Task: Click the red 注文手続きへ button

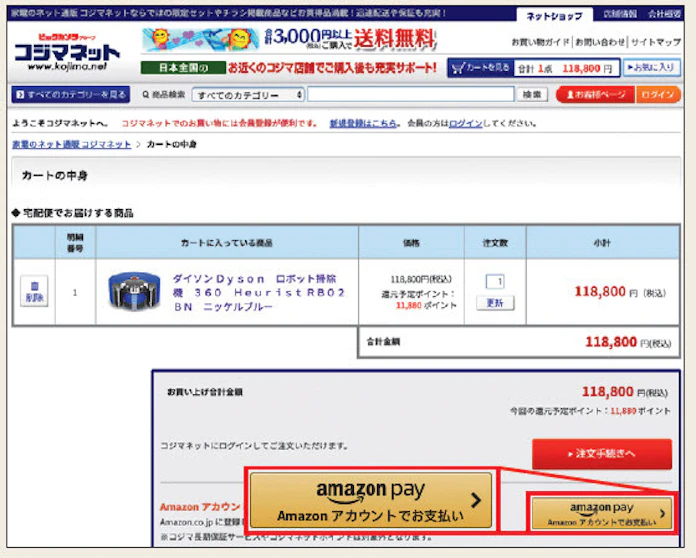Action: coord(602,454)
